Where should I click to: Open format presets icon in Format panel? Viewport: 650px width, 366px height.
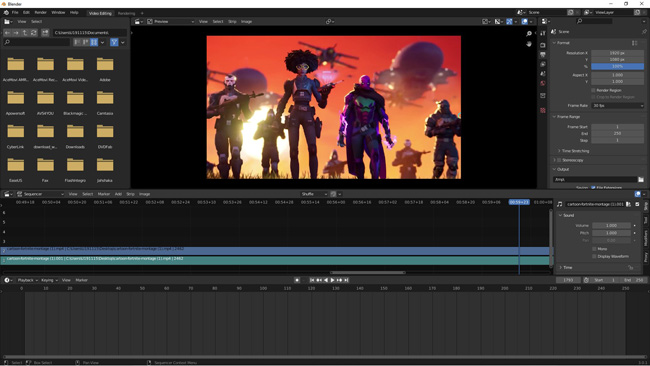(635, 43)
